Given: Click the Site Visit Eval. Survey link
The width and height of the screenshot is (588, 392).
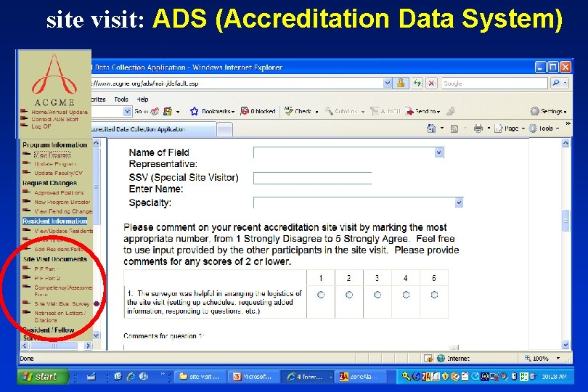Looking at the screenshot, I should [x=62, y=304].
